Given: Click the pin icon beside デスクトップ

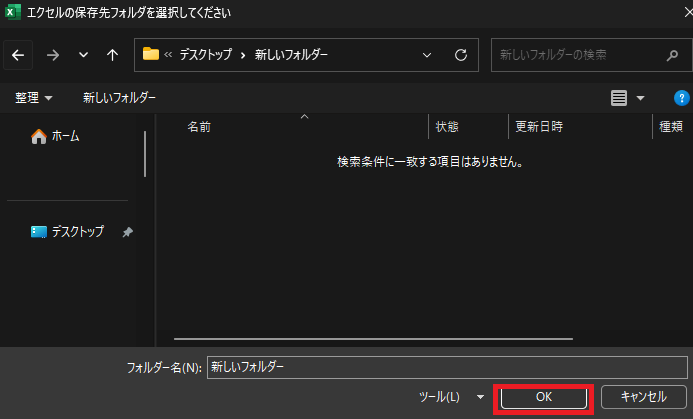Looking at the screenshot, I should pyautogui.click(x=127, y=231).
